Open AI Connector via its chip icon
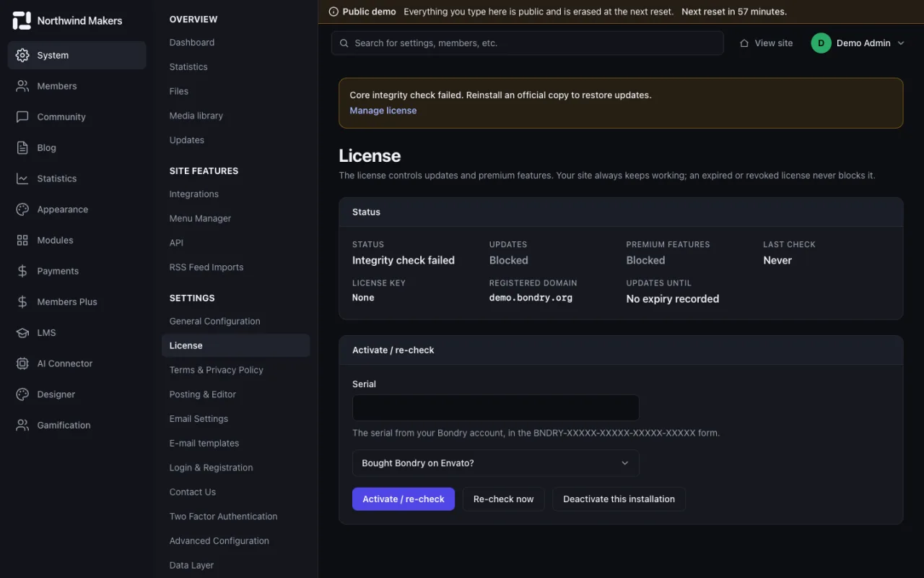This screenshot has height=578, width=924. pos(22,363)
